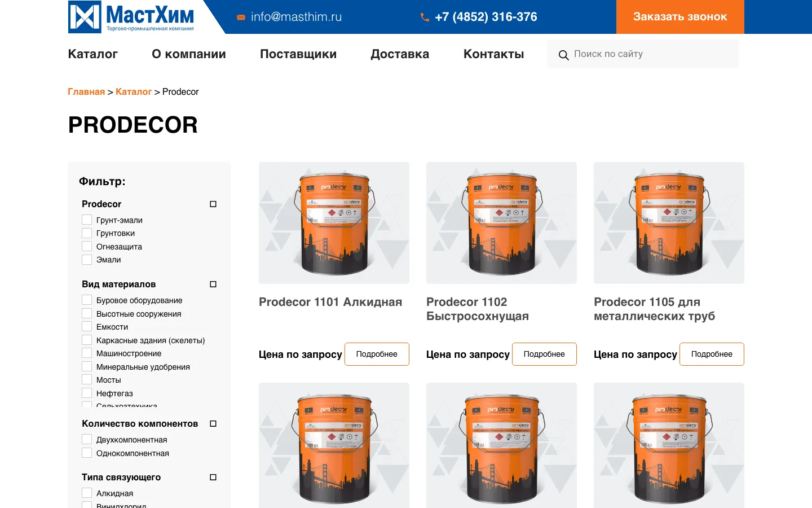Click the МастХим logo

click(x=131, y=17)
